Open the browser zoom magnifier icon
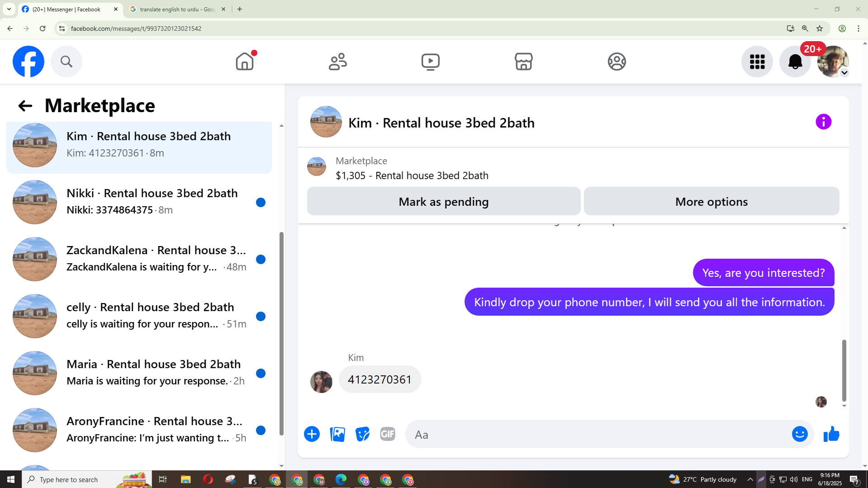The width and height of the screenshot is (868, 488). click(805, 28)
